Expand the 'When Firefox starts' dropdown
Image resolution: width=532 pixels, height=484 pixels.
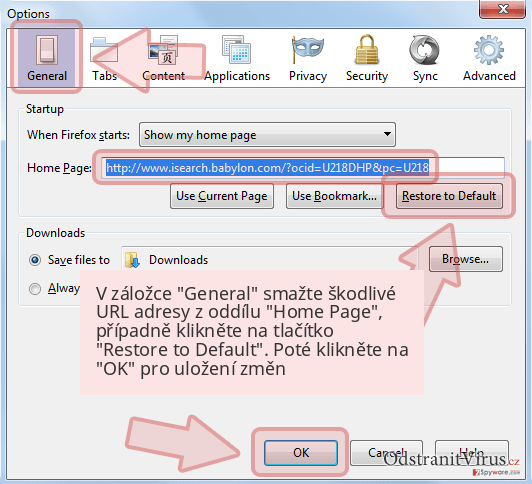coord(267,135)
